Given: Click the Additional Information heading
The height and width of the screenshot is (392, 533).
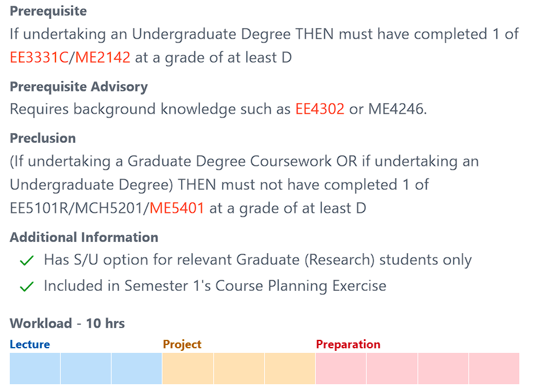Looking at the screenshot, I should click(84, 237).
